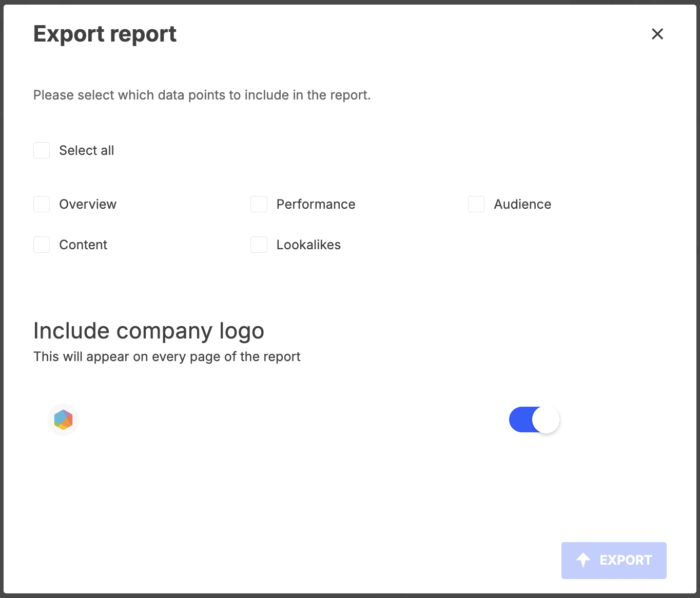Click the "Performance" label text
The image size is (700, 598).
pyautogui.click(x=316, y=204)
